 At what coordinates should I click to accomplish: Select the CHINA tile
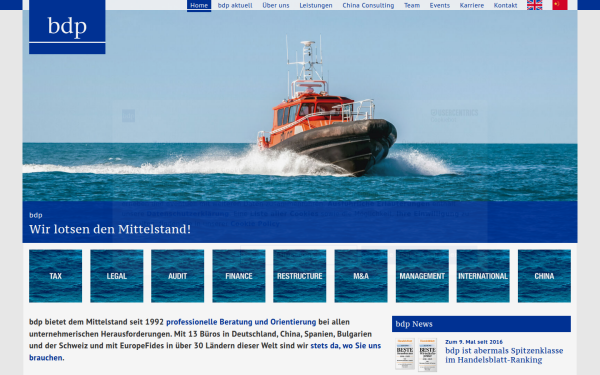544,276
